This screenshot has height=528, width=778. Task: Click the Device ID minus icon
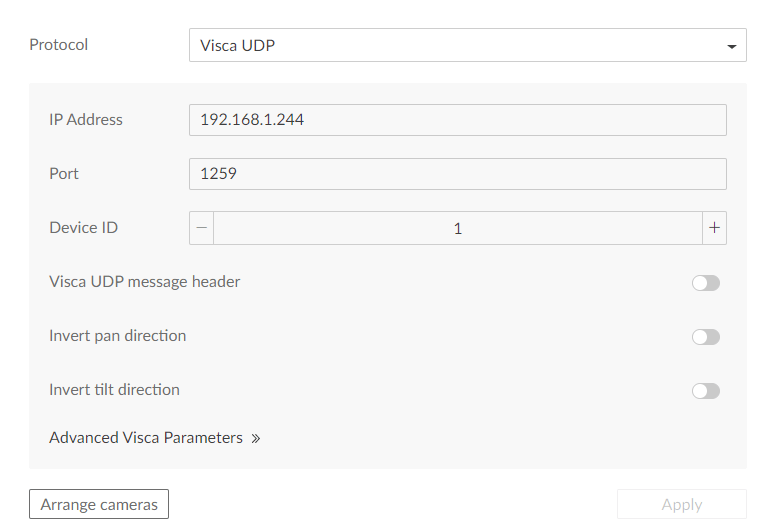[x=201, y=228]
